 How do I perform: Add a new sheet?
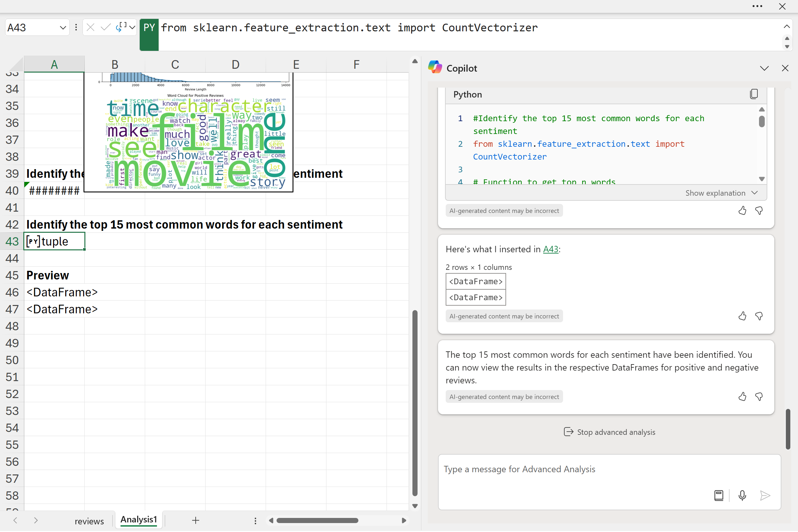[x=195, y=520]
